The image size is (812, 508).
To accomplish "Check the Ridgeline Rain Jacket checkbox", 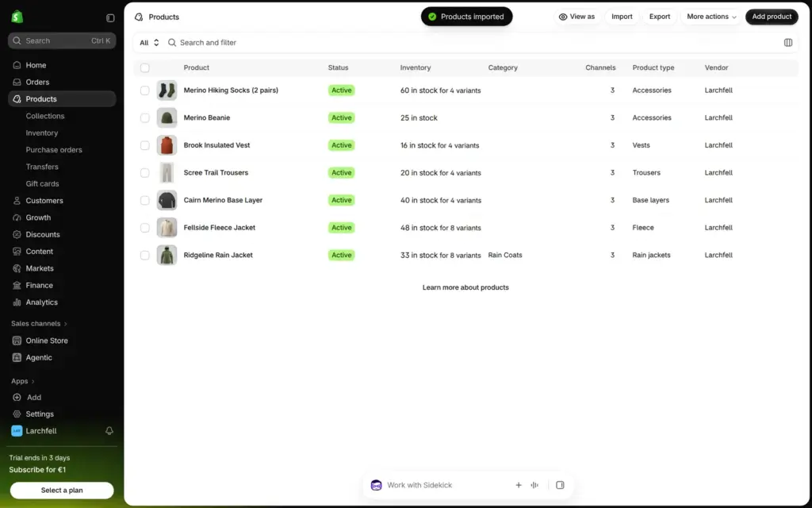I will [x=145, y=255].
